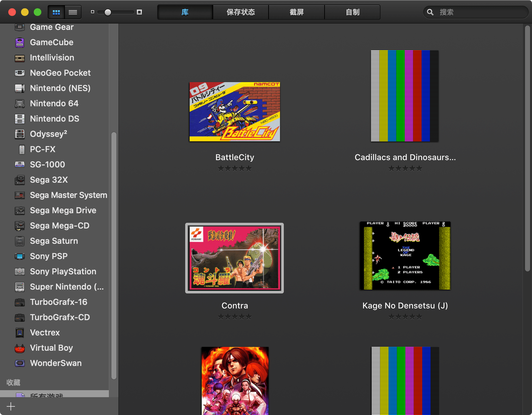Select the Contra box art
The height and width of the screenshot is (415, 532).
234,258
